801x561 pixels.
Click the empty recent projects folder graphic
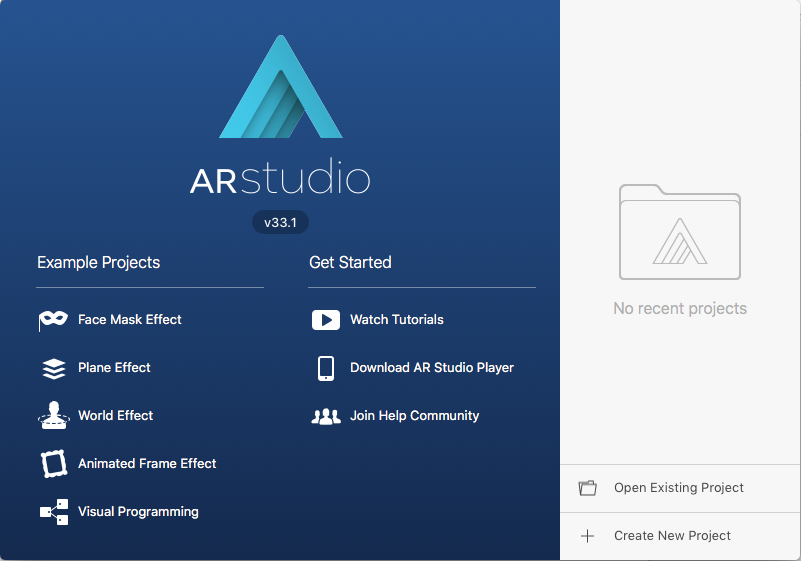[680, 232]
